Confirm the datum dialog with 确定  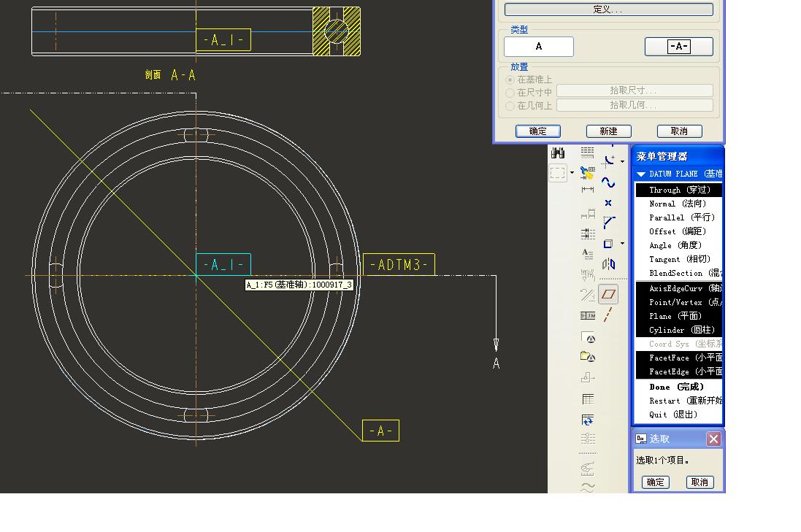click(x=538, y=131)
